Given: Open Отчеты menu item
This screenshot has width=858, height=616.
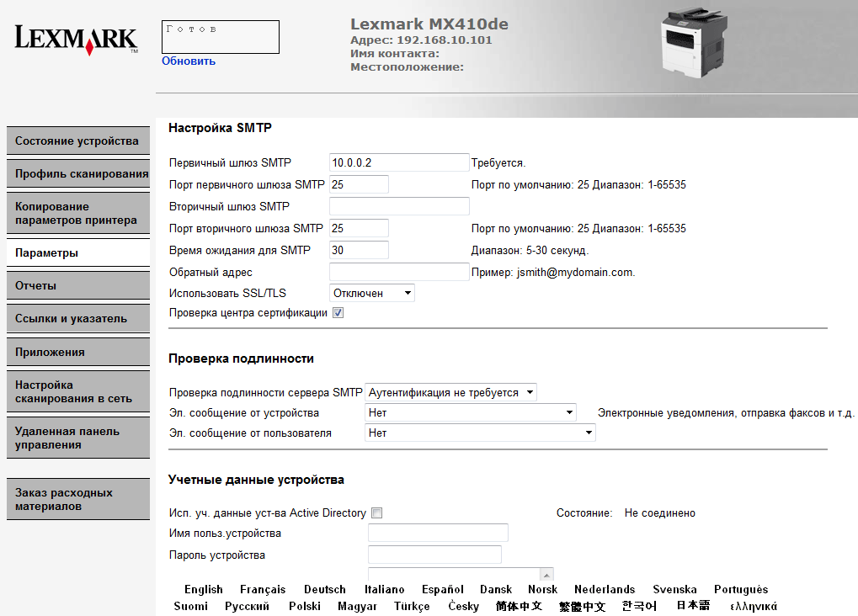Looking at the screenshot, I should [x=78, y=285].
